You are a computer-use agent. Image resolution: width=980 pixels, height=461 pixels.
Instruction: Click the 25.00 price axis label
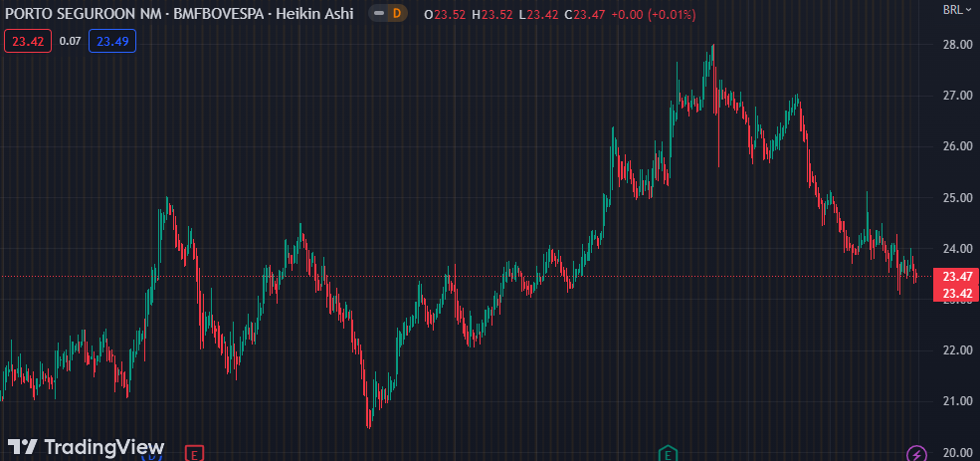957,198
